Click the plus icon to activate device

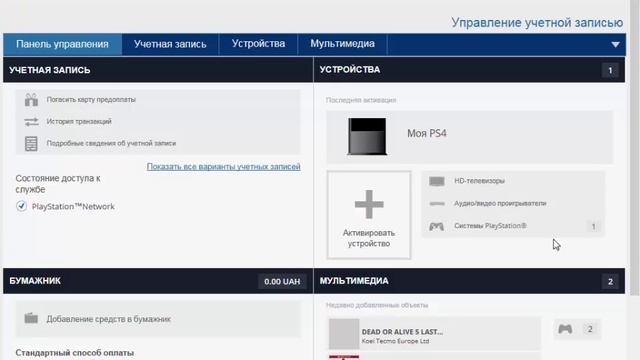point(369,204)
